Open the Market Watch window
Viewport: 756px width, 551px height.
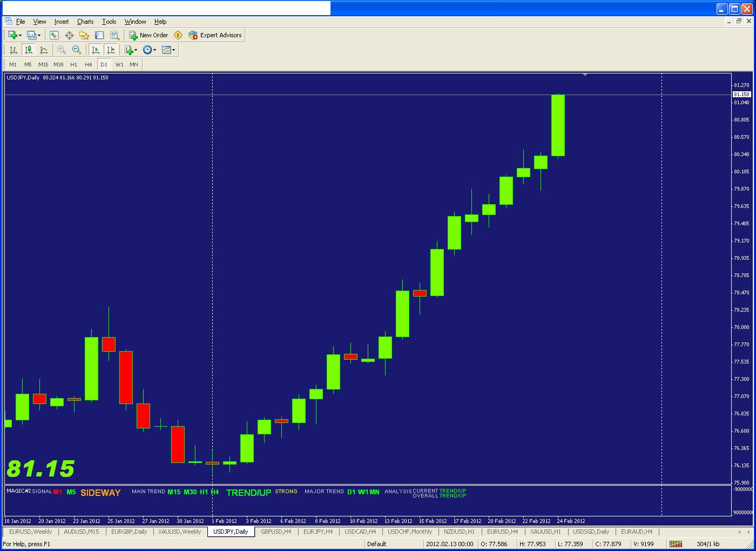(x=53, y=35)
